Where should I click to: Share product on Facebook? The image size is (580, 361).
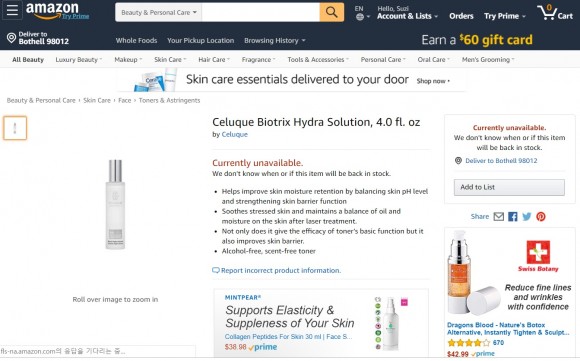coord(513,216)
